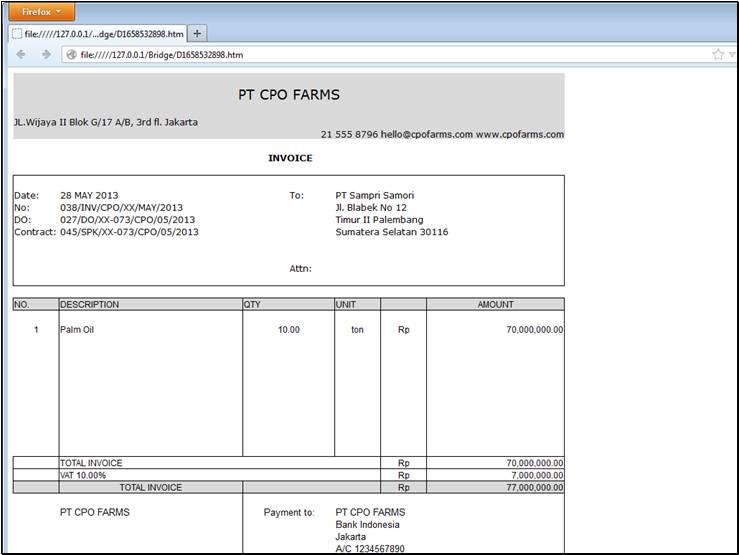This screenshot has width=739, height=555.
Task: Click the AMOUNT column header
Action: click(495, 304)
